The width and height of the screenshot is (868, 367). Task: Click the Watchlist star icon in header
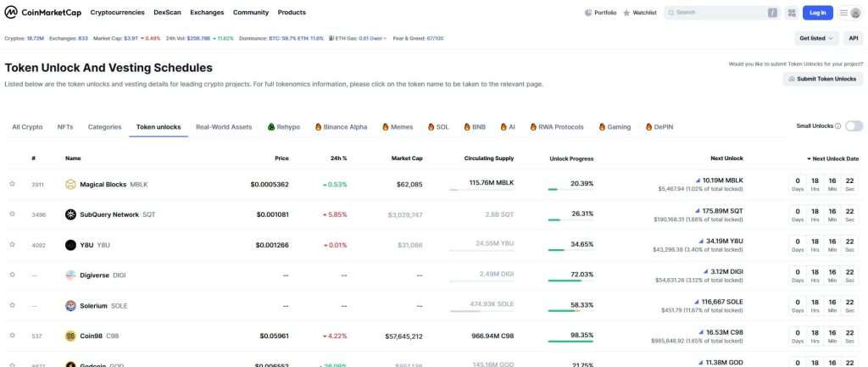[626, 13]
